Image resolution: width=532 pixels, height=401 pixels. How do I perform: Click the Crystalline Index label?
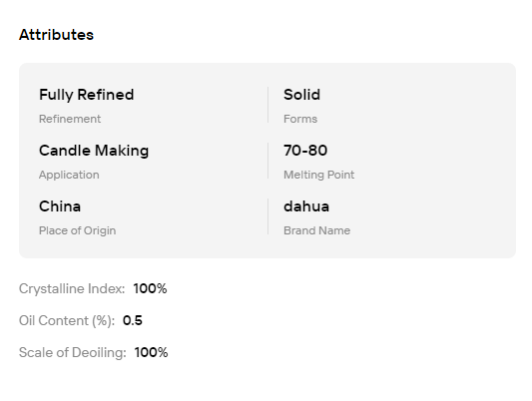72,289
